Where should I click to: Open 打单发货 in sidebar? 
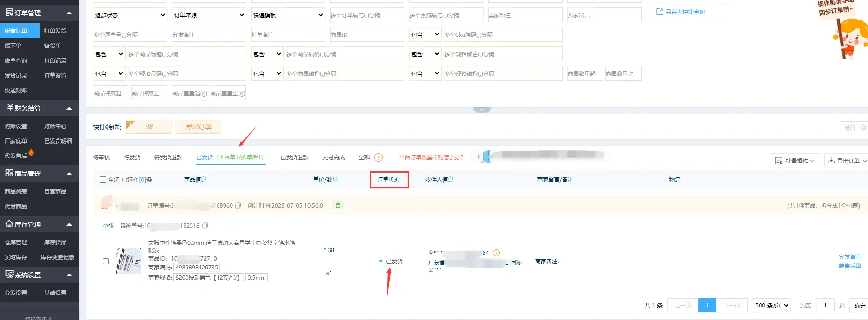pos(55,31)
